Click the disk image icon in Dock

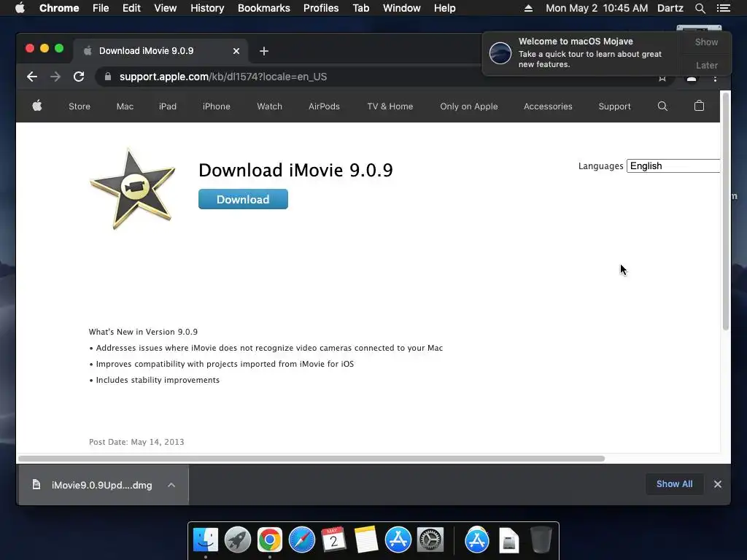[508, 540]
